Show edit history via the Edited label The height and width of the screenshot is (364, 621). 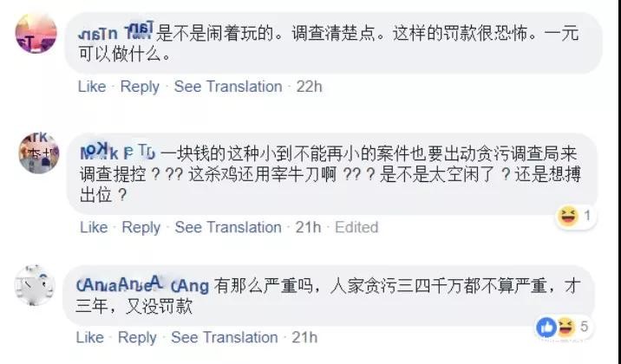[356, 227]
